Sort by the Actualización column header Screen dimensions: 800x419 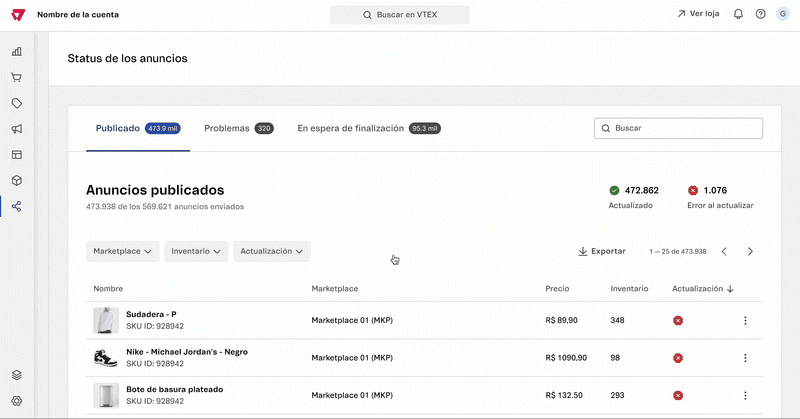tap(703, 289)
